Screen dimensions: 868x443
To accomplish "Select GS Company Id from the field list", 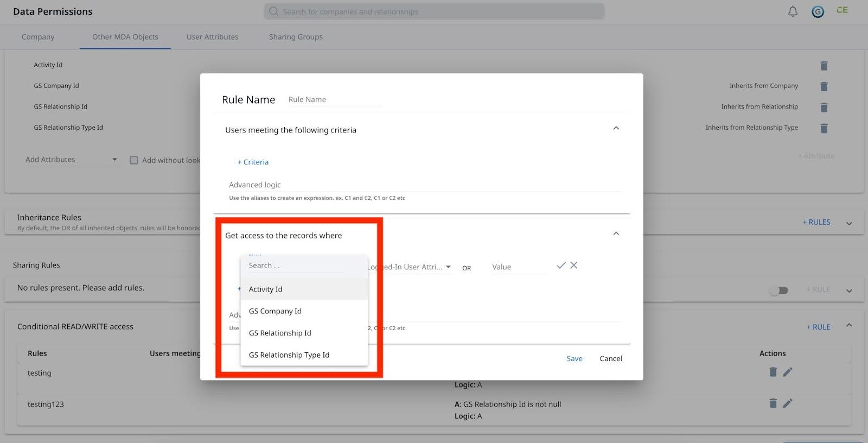I will click(x=304, y=311).
